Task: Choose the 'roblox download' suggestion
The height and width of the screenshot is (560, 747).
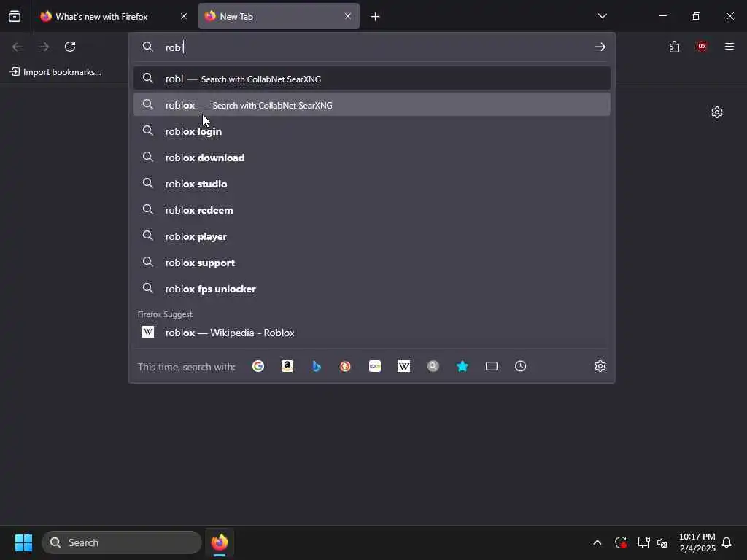Action: [x=371, y=157]
